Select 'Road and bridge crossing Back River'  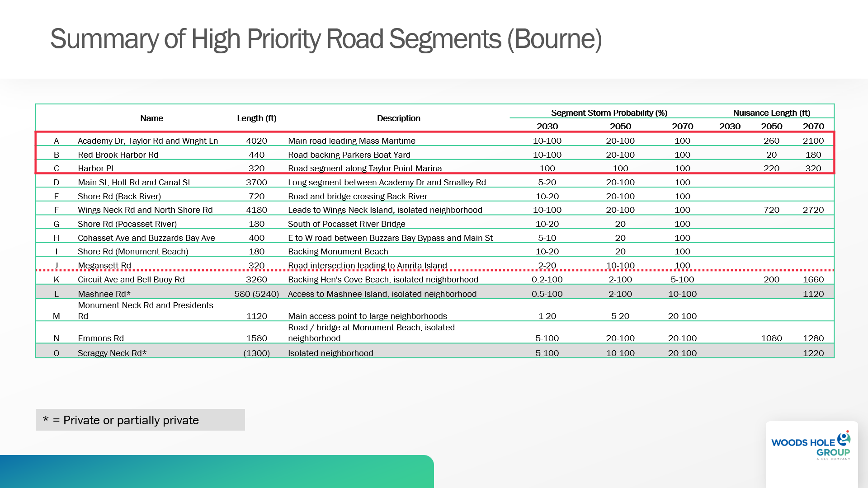[x=358, y=197]
